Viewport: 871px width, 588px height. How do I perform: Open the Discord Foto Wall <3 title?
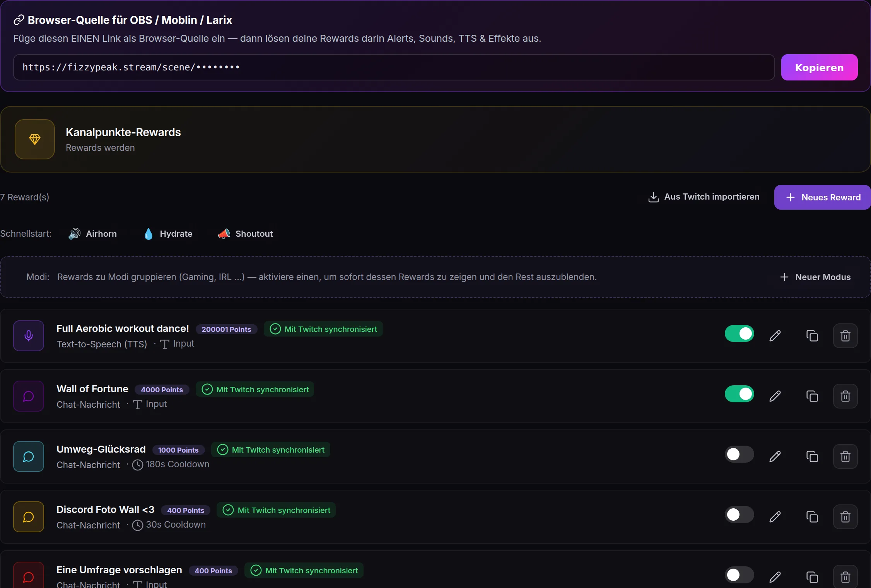(x=106, y=509)
